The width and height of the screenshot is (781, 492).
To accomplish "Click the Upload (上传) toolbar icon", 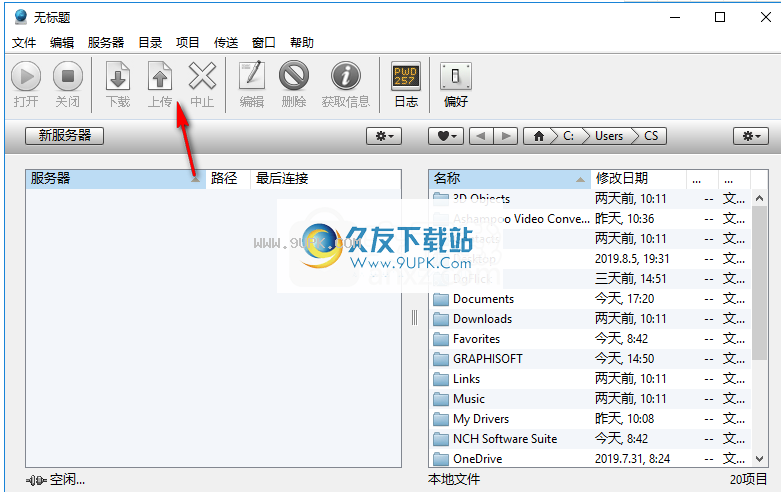I will (x=160, y=77).
